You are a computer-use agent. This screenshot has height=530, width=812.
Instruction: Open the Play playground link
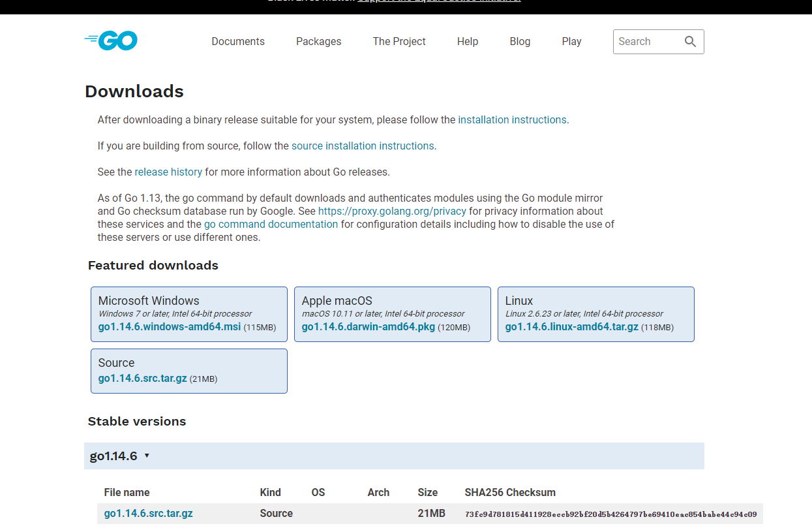(x=571, y=41)
